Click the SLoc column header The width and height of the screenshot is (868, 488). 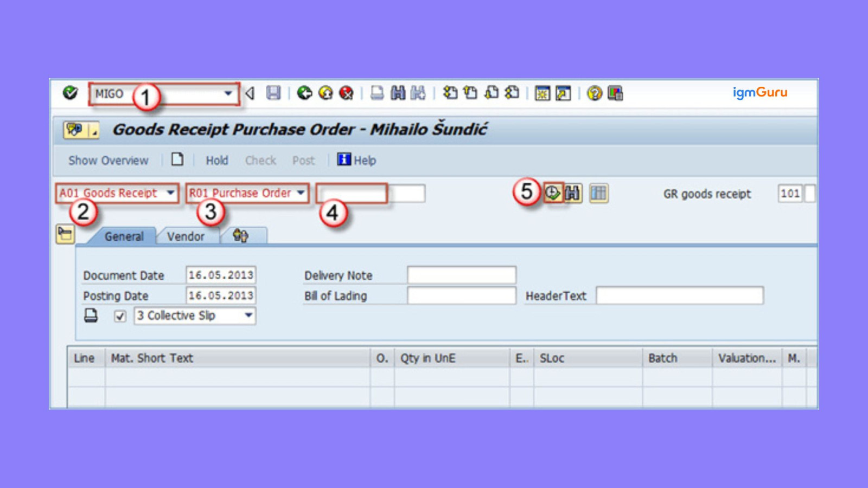tap(588, 358)
